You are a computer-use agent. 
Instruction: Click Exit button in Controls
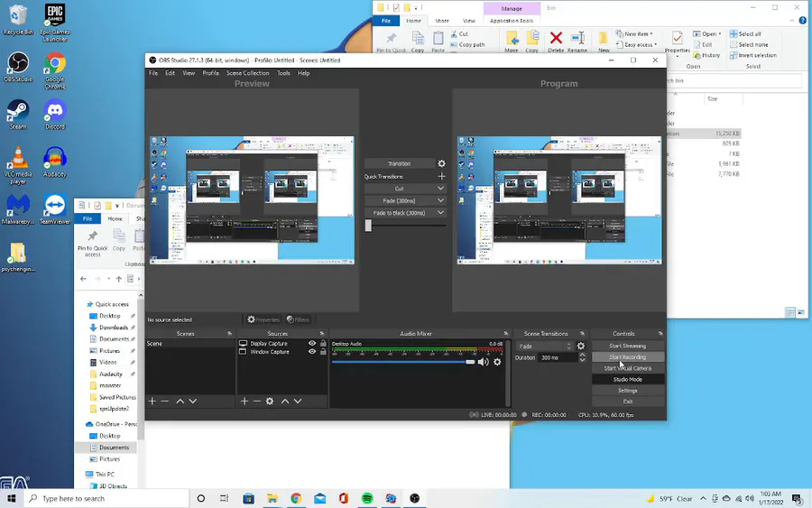(628, 402)
